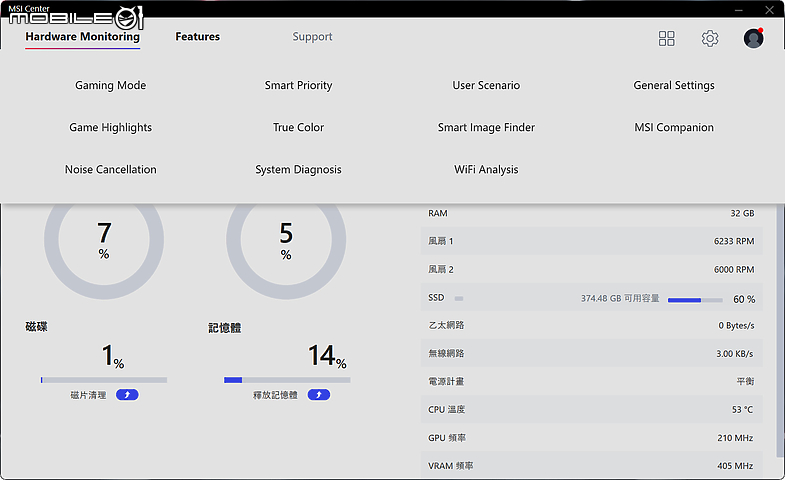Open Game Highlights feature
Image resolution: width=785 pixels, height=480 pixels.
click(111, 127)
